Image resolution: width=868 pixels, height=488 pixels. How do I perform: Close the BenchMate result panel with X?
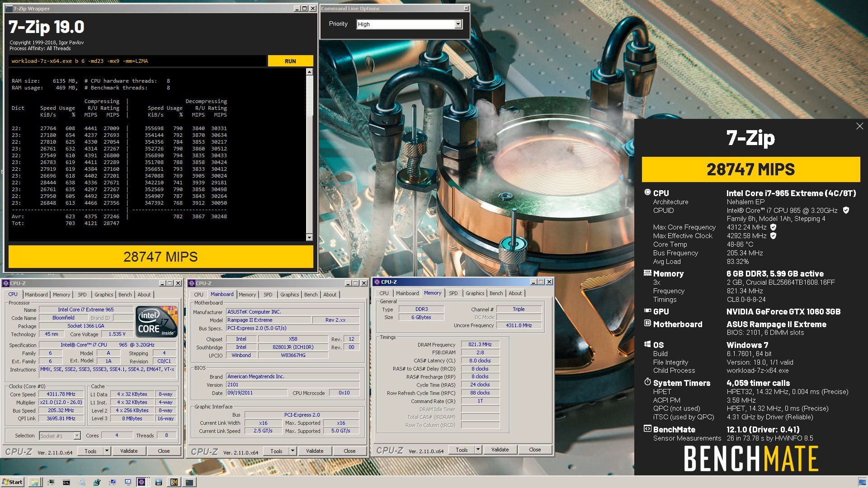click(x=859, y=126)
